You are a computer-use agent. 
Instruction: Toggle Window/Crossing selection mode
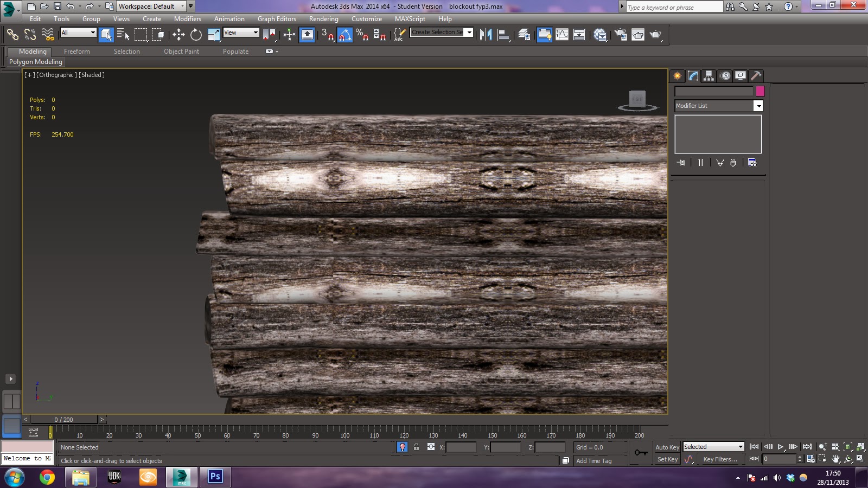point(158,35)
